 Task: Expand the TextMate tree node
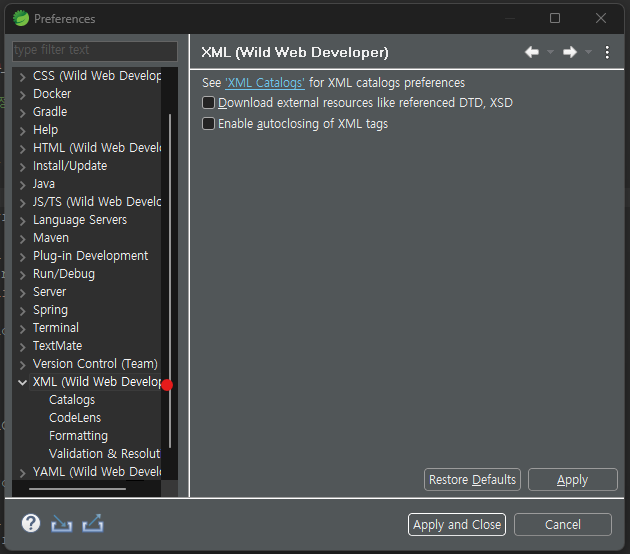click(x=23, y=346)
